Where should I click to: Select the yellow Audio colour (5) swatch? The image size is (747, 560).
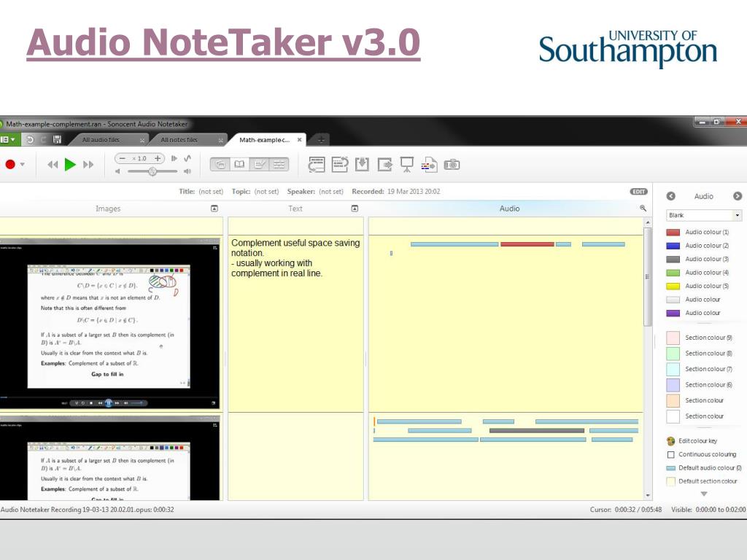click(673, 286)
